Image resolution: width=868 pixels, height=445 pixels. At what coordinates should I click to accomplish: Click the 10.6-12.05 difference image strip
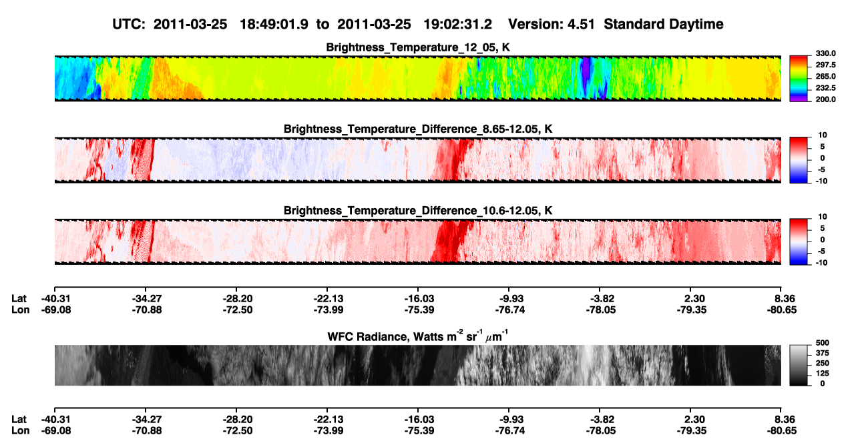[417, 242]
